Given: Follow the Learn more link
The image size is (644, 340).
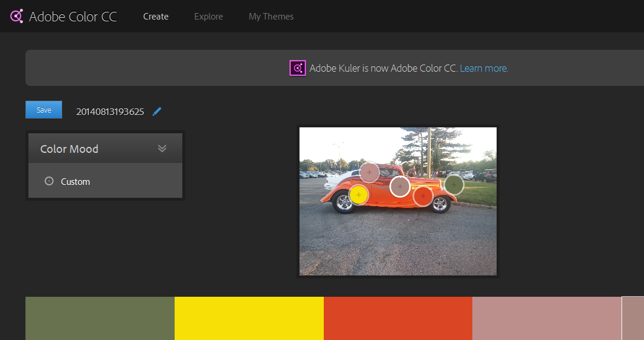Looking at the screenshot, I should point(484,68).
